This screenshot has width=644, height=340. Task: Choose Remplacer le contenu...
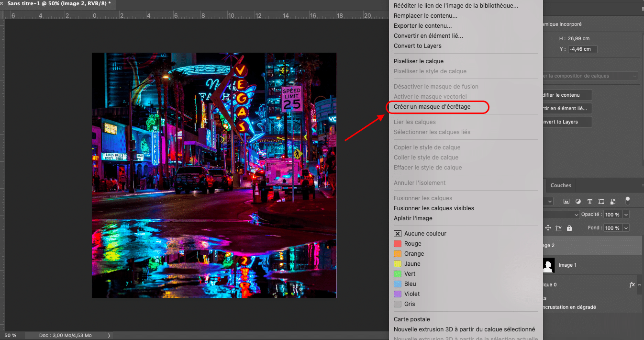(425, 16)
